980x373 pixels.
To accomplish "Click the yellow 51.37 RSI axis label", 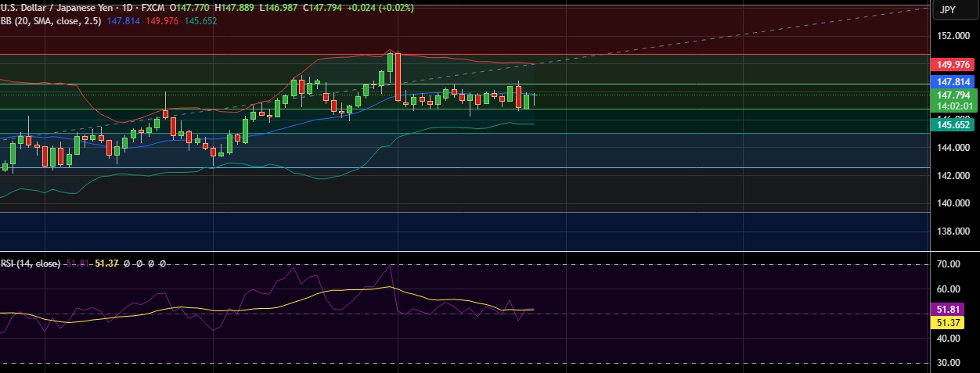I will tap(949, 322).
